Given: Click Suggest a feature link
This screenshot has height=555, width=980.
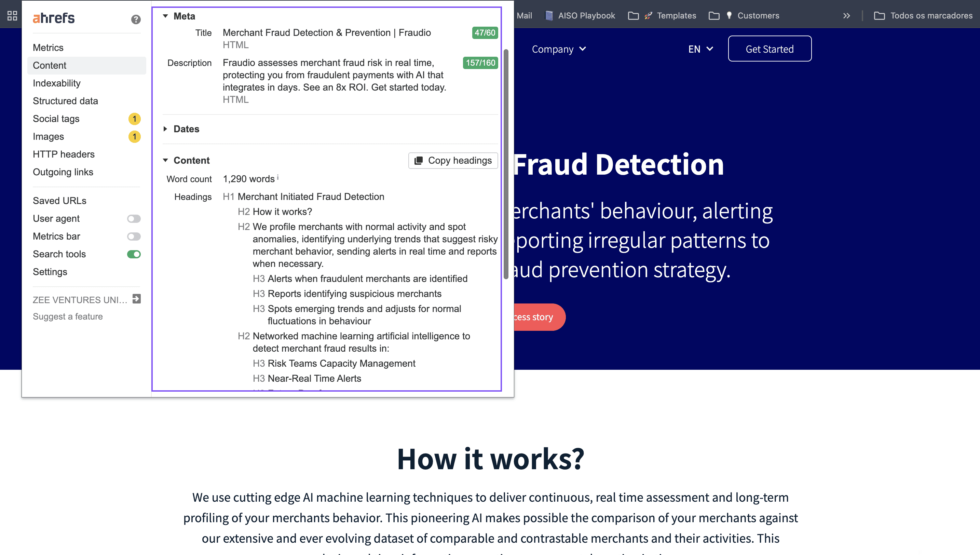Looking at the screenshot, I should (68, 317).
